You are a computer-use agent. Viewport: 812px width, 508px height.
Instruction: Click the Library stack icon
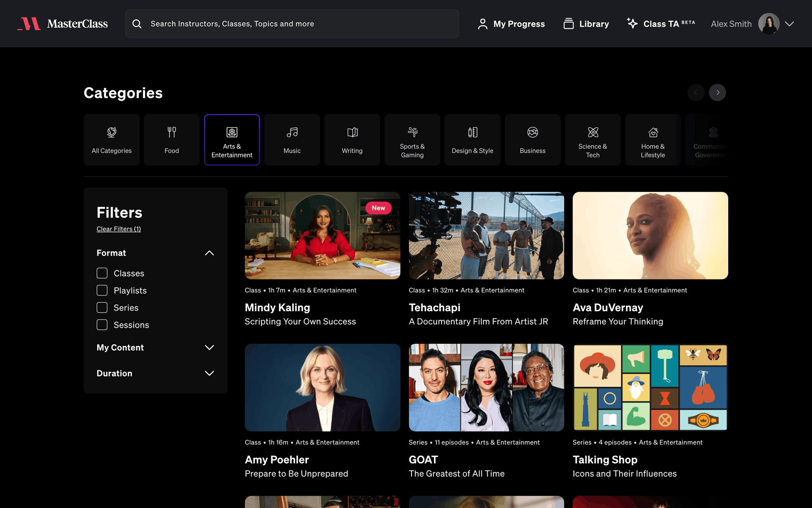[569, 24]
